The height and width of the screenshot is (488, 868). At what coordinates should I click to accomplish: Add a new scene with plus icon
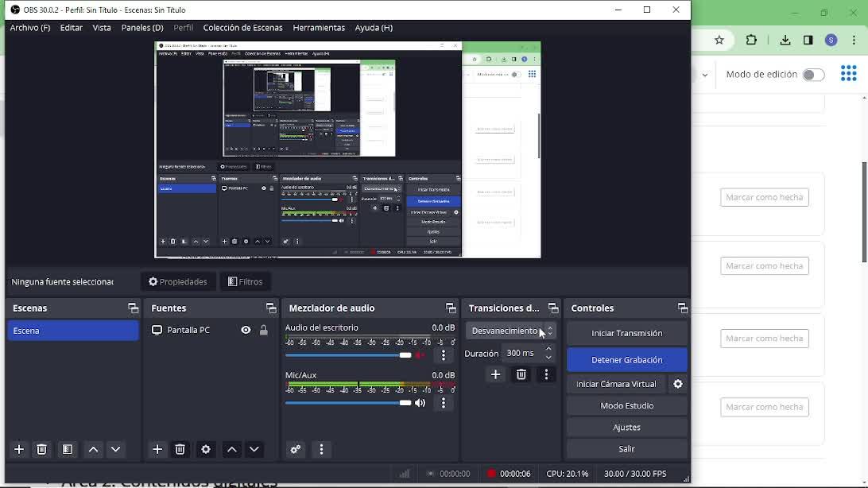click(x=19, y=450)
